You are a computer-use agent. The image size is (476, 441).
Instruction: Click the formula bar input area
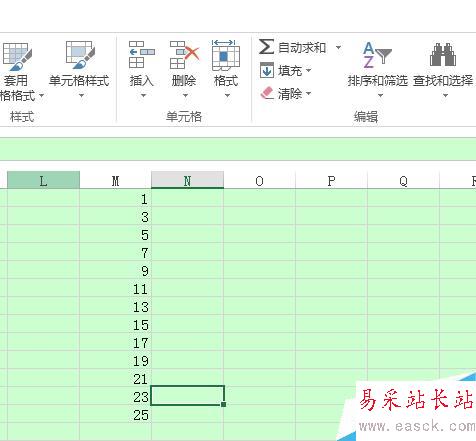pos(238,149)
